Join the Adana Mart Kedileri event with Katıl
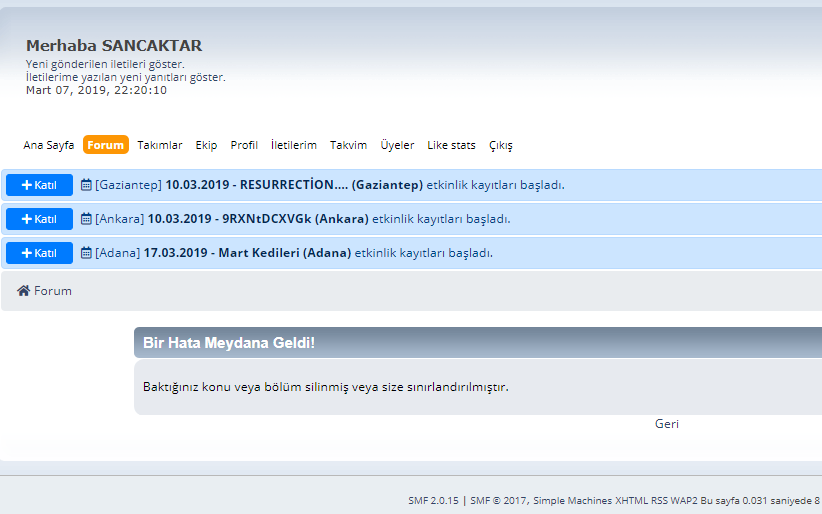822x514 pixels. tap(39, 253)
